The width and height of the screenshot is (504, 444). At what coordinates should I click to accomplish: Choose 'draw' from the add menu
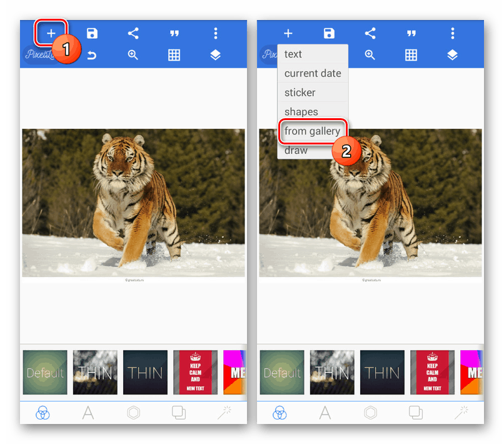[305, 150]
